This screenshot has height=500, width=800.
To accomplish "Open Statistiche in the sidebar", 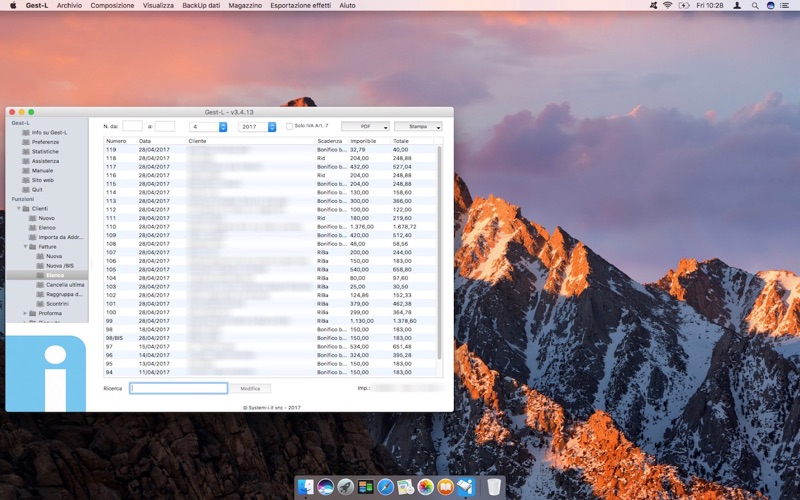I will click(x=45, y=152).
